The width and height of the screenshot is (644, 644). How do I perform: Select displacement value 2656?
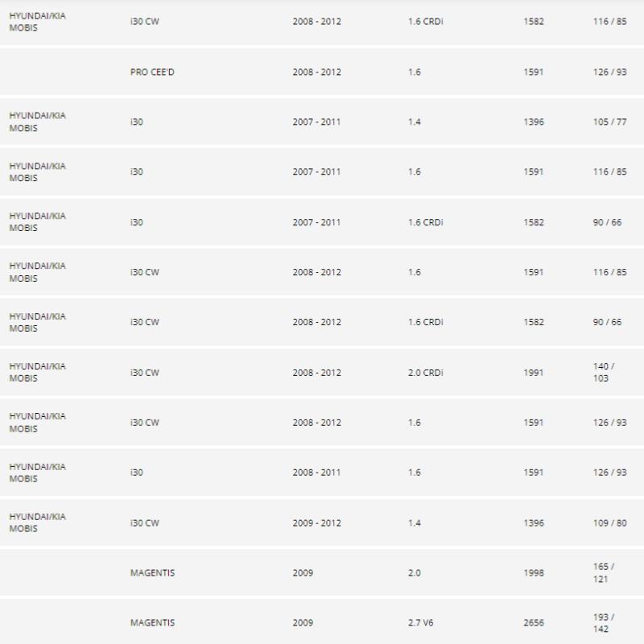pyautogui.click(x=533, y=623)
